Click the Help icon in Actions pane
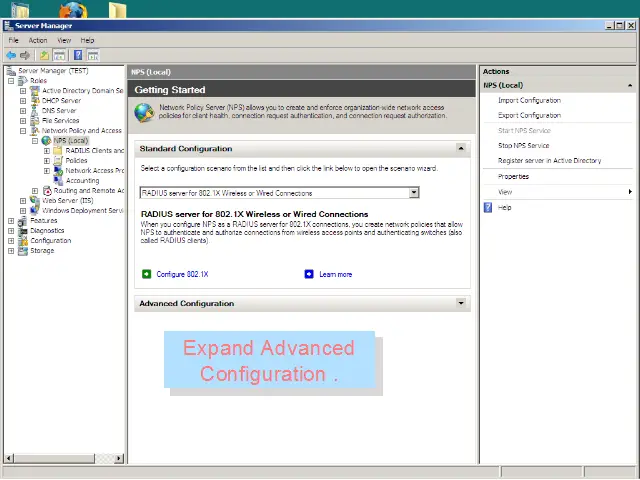 488,207
